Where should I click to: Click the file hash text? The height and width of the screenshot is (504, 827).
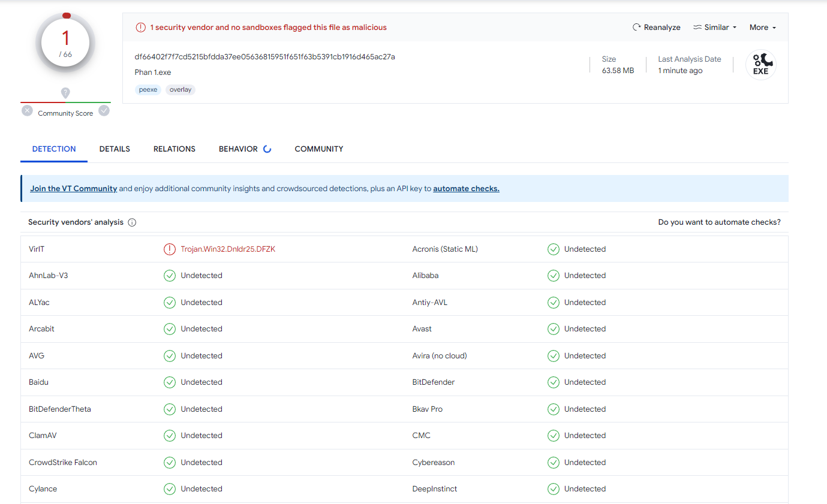pyautogui.click(x=264, y=57)
